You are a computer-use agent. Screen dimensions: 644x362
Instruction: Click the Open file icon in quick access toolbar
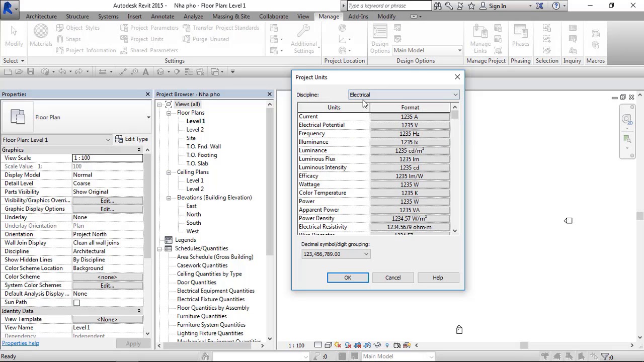[x=19, y=72]
